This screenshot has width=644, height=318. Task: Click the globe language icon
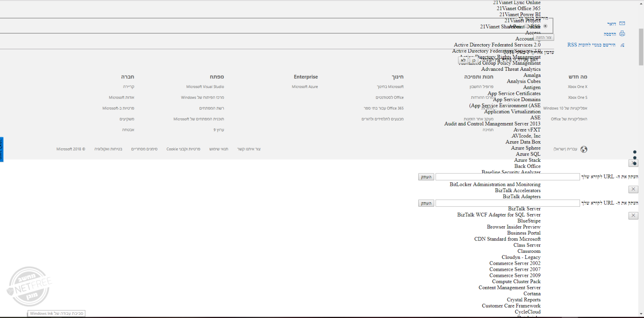coord(584,149)
